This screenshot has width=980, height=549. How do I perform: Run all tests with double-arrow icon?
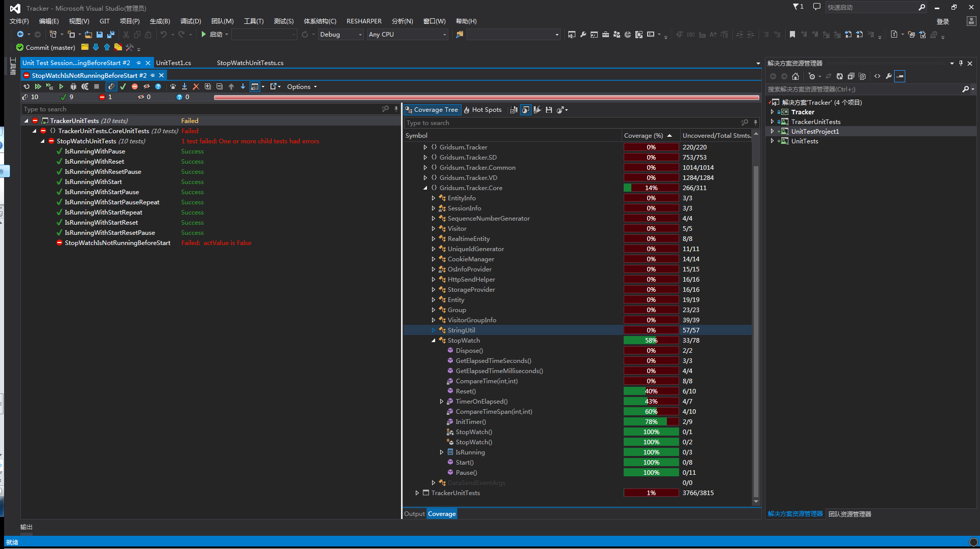coord(38,86)
